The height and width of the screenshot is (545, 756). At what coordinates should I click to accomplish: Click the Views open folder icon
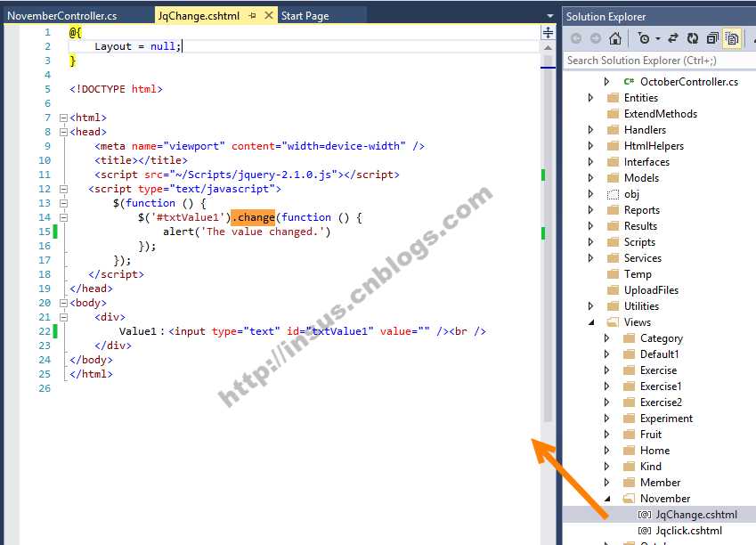[x=613, y=322]
